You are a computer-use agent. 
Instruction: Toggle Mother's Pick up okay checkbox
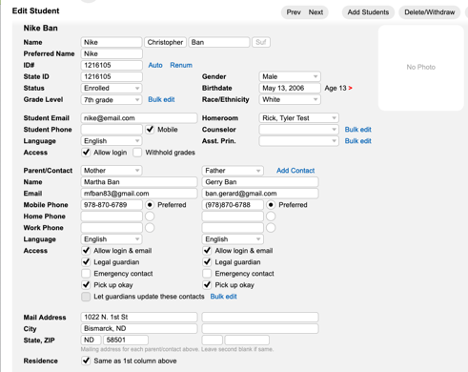click(86, 285)
